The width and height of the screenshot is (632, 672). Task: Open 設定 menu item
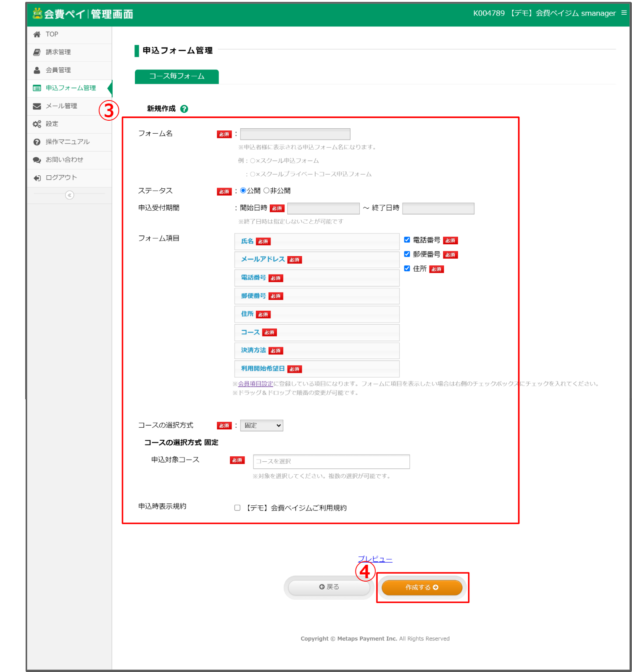[70, 124]
